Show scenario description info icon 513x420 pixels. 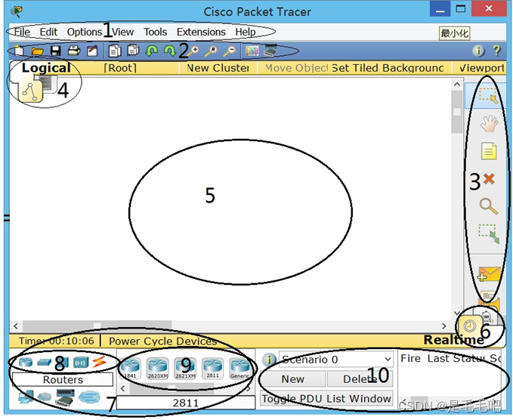click(x=269, y=359)
